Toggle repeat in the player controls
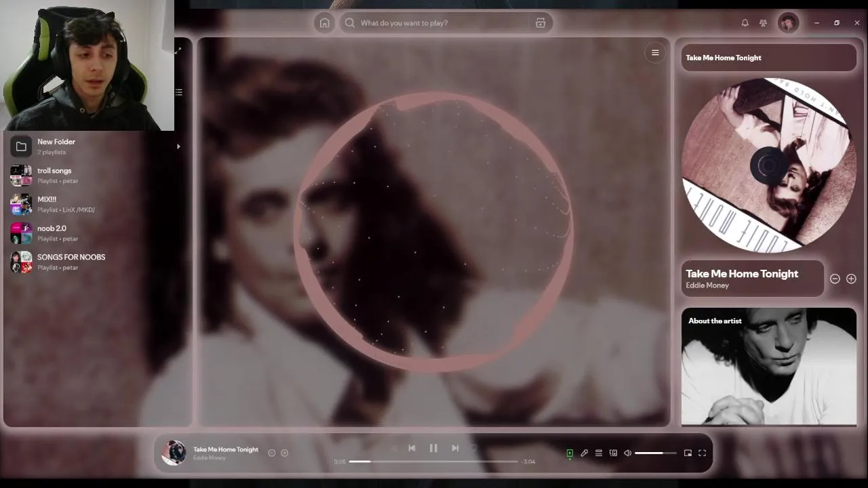 pyautogui.click(x=474, y=448)
